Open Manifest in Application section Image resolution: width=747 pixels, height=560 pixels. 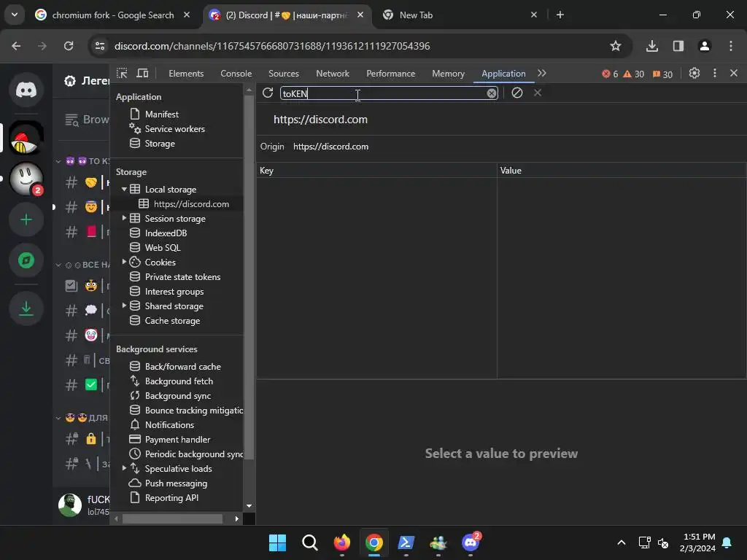pos(162,114)
